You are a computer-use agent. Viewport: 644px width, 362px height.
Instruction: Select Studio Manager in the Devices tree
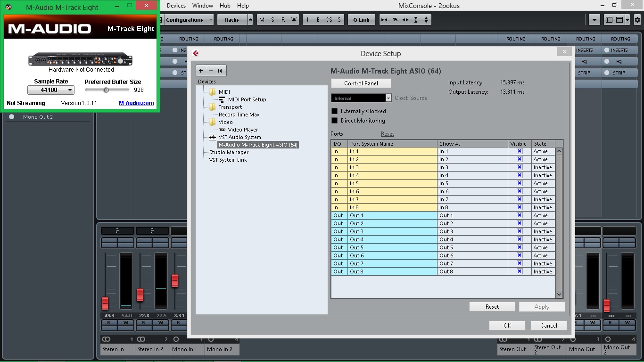point(229,152)
